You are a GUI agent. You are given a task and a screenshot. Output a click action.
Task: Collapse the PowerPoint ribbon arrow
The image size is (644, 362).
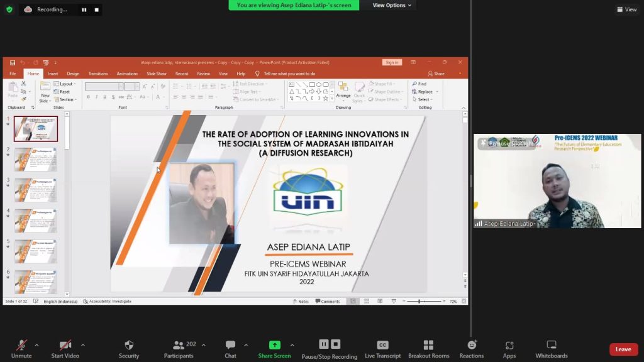pos(464,108)
